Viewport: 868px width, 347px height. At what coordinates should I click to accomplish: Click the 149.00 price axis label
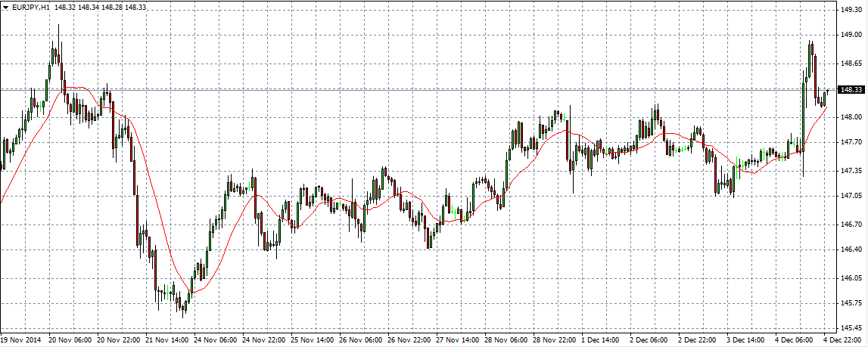851,36
